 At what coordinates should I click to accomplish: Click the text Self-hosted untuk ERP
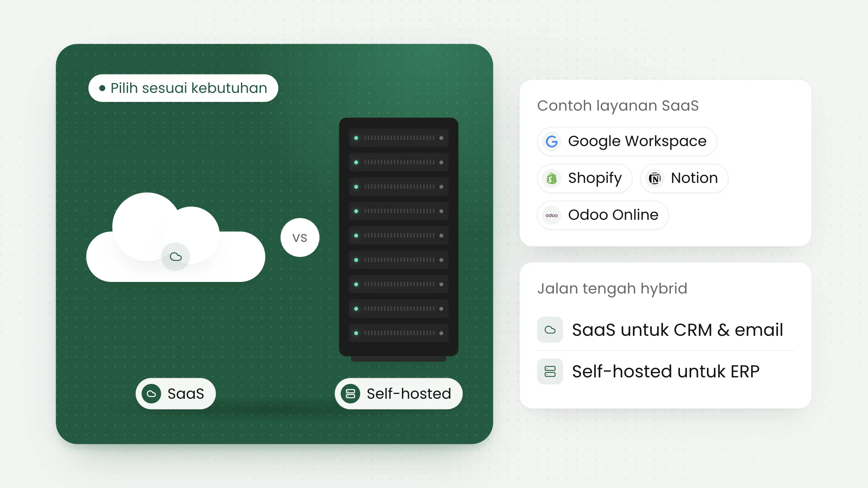click(665, 371)
